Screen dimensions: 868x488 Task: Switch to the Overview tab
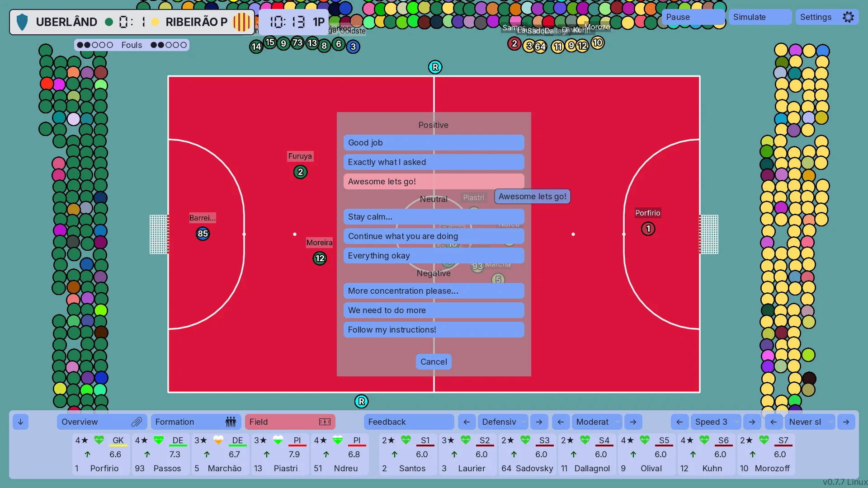[x=102, y=422]
